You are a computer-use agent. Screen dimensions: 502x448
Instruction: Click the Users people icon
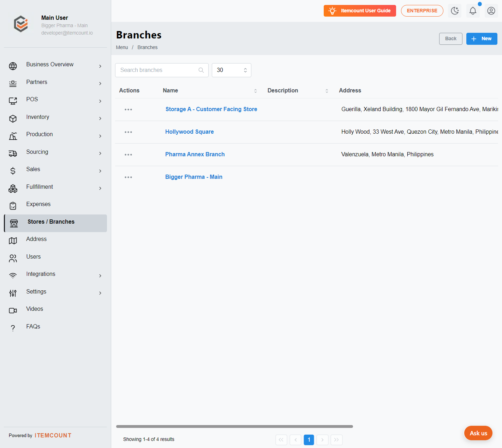tap(13, 258)
